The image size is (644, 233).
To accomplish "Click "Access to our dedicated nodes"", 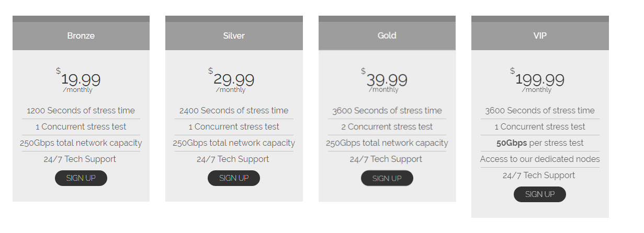I will pos(540,159).
